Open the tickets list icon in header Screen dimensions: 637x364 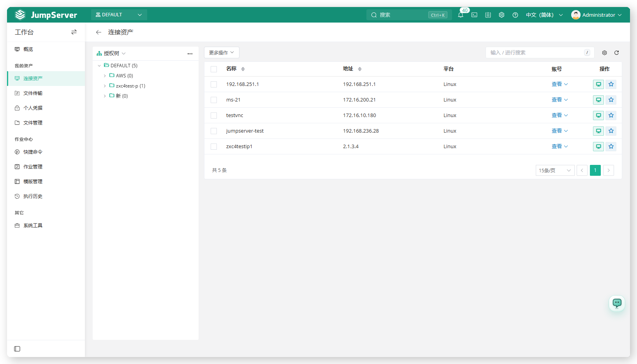(488, 15)
